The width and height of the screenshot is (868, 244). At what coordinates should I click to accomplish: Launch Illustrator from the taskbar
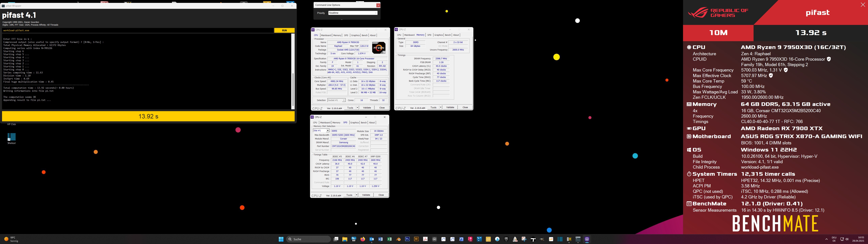coord(417,239)
